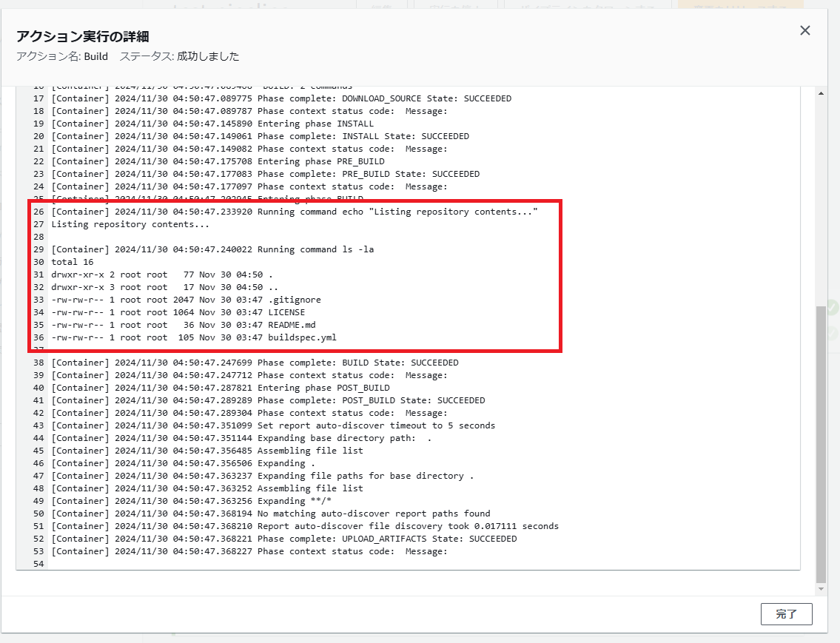Select log line 19 Entering phase INSTALL
The width and height of the screenshot is (840, 643).
tap(212, 124)
